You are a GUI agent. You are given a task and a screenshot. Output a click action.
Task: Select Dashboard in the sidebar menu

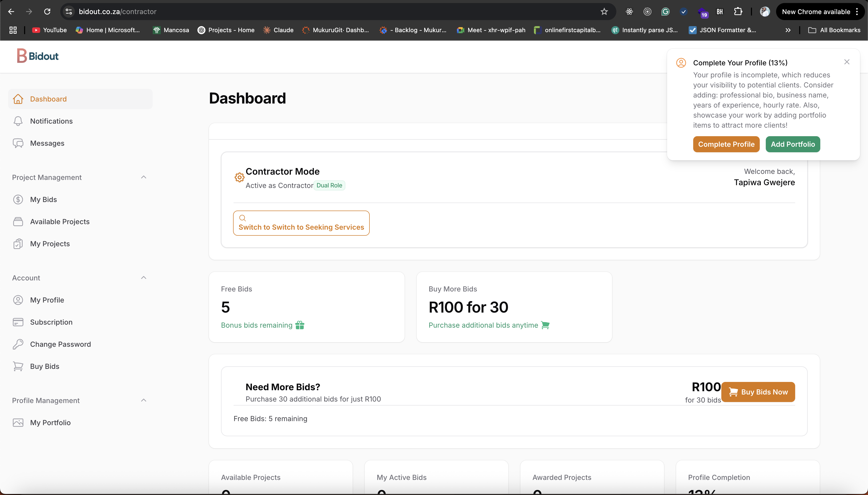click(x=48, y=99)
